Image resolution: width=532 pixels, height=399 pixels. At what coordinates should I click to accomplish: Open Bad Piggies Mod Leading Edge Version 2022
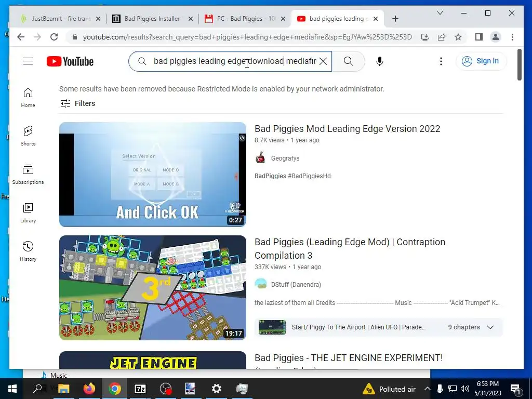click(347, 129)
